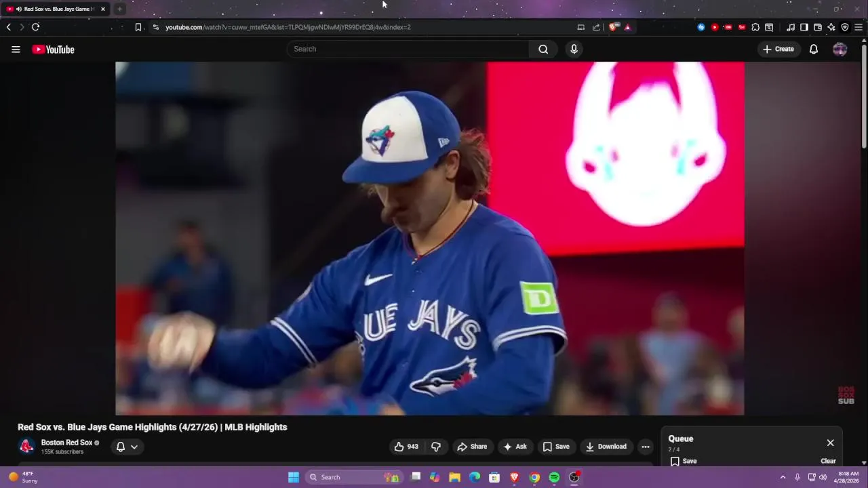Click the video player area

[430, 238]
